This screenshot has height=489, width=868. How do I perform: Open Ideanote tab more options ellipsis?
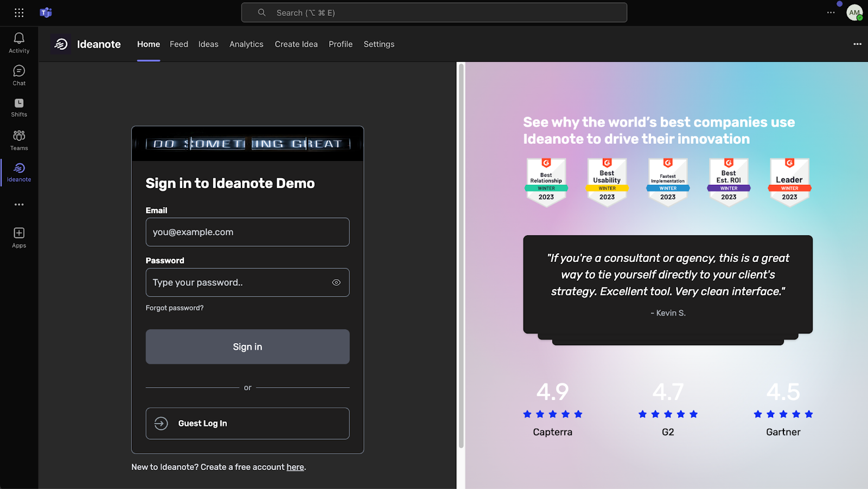pos(857,44)
